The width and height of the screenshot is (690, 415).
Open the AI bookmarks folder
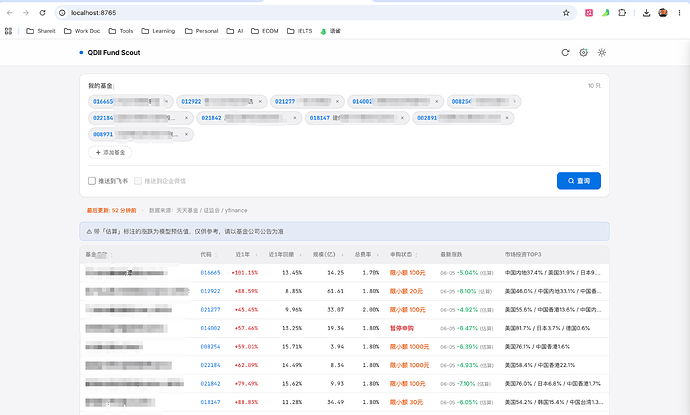(x=235, y=31)
